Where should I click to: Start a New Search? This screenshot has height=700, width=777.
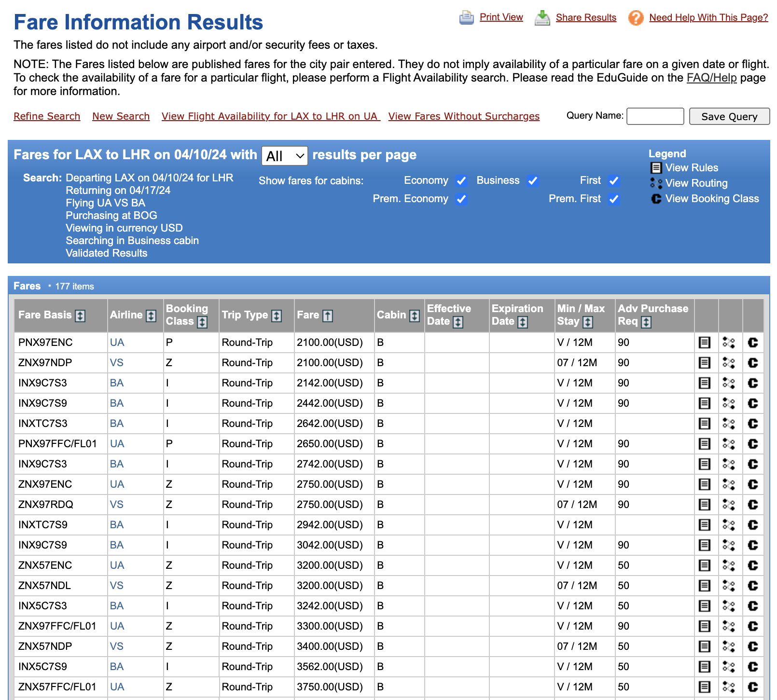[121, 116]
